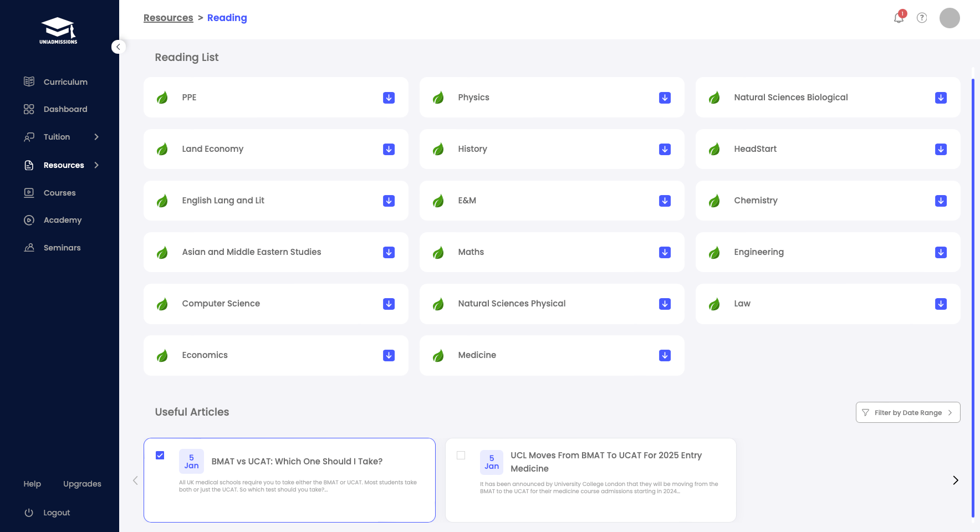Click the Resources breadcrumb link

(168, 18)
